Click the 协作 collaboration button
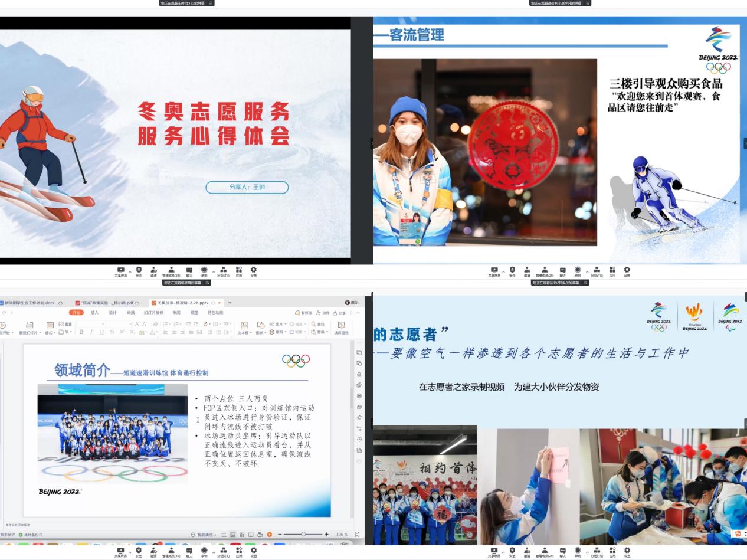The height and width of the screenshot is (560, 747). point(323,312)
